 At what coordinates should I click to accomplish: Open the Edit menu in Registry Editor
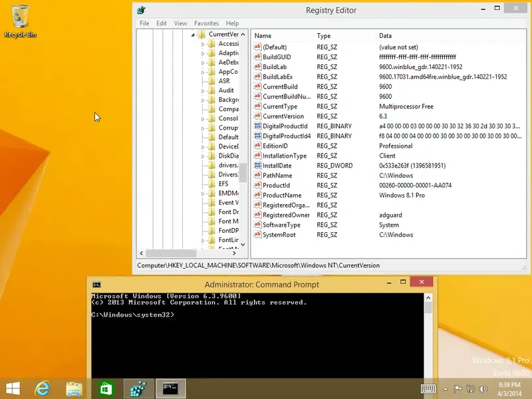[x=161, y=23]
